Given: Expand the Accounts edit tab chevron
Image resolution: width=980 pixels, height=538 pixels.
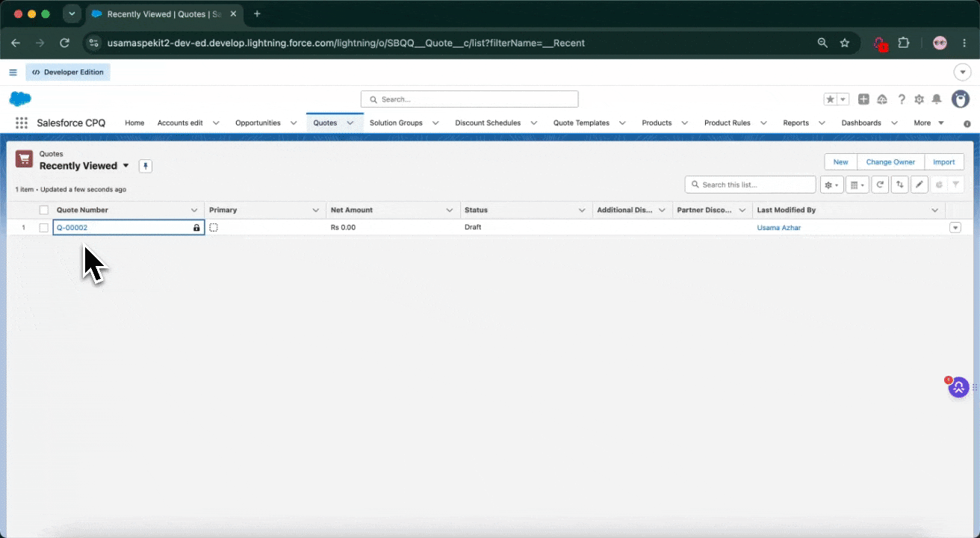Looking at the screenshot, I should tap(216, 123).
